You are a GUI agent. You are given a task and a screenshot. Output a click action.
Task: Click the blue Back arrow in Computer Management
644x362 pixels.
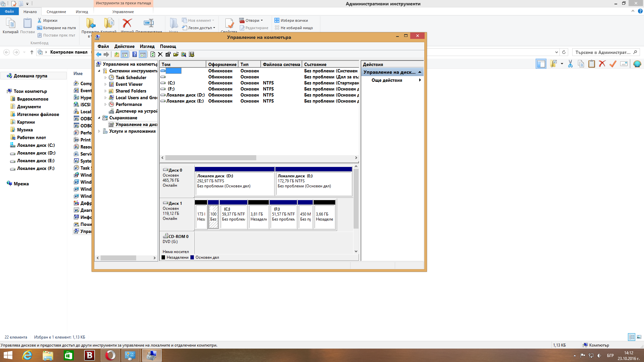pos(99,54)
